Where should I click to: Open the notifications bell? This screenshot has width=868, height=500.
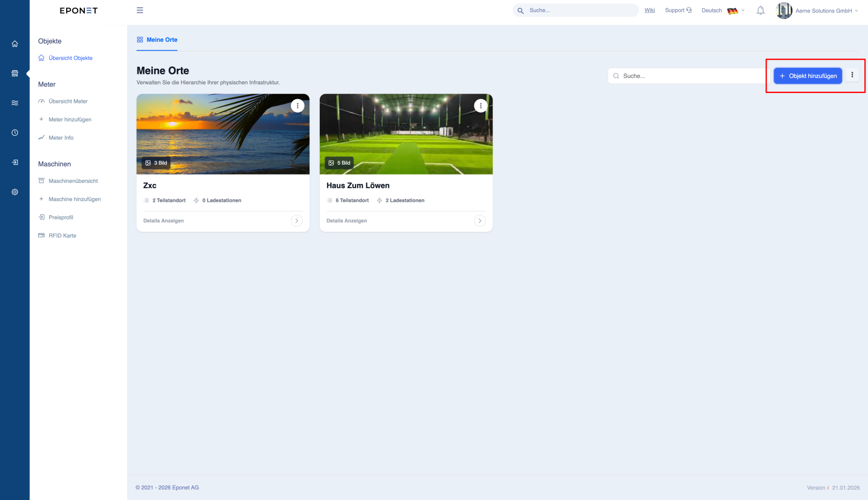pos(761,10)
